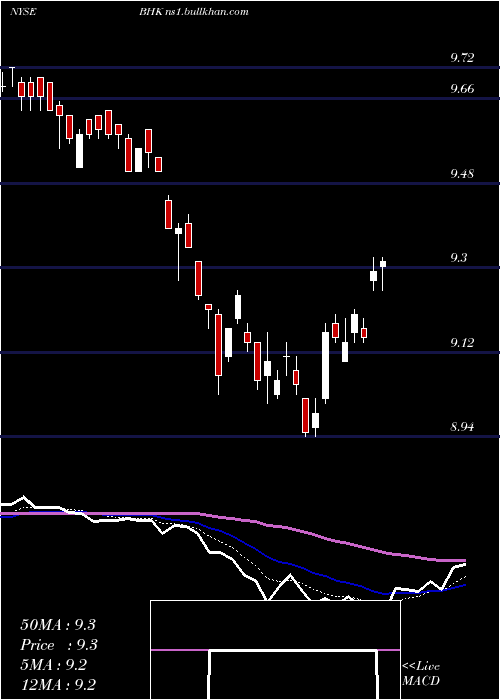The height and width of the screenshot is (700, 500).
Task: Click the 9.48 price level label
Action: pos(462,173)
